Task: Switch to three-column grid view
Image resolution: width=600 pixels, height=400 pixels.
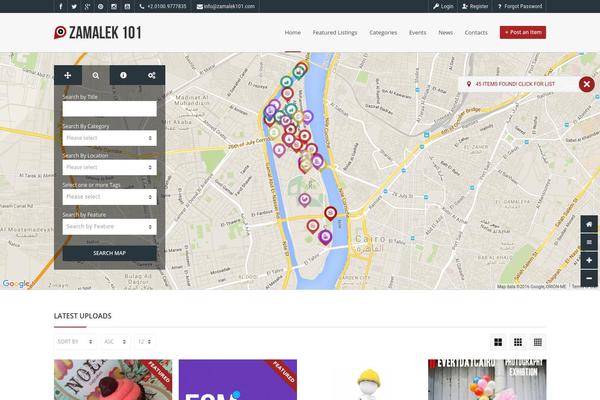Action: point(518,342)
